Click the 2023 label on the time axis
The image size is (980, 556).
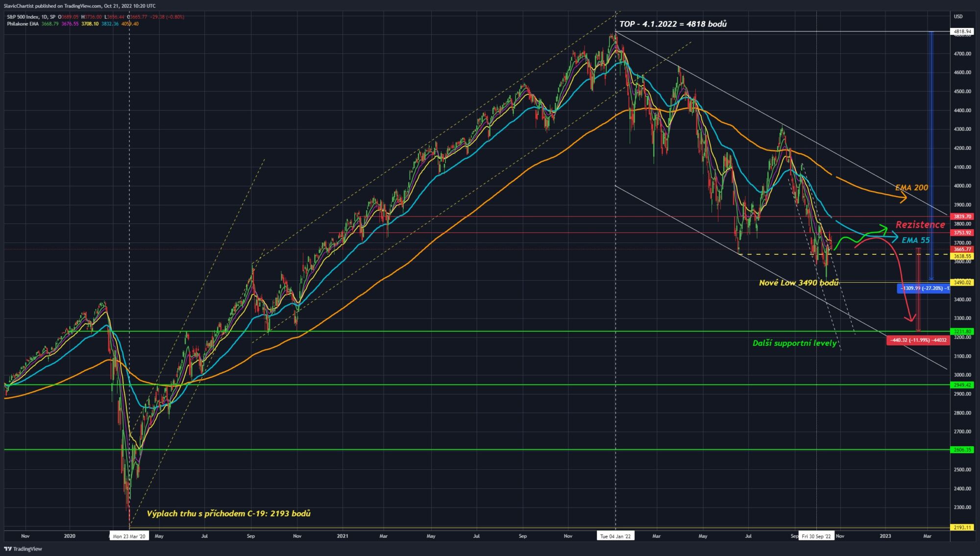(x=885, y=536)
